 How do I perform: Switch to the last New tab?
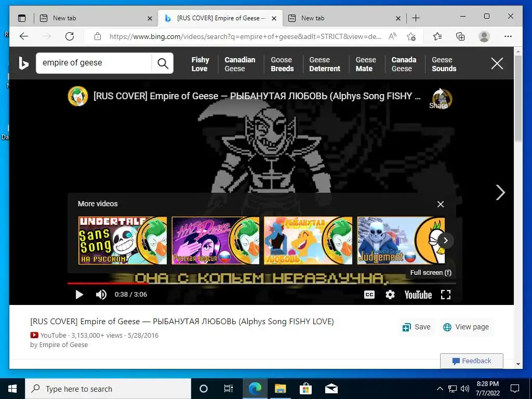coord(344,18)
